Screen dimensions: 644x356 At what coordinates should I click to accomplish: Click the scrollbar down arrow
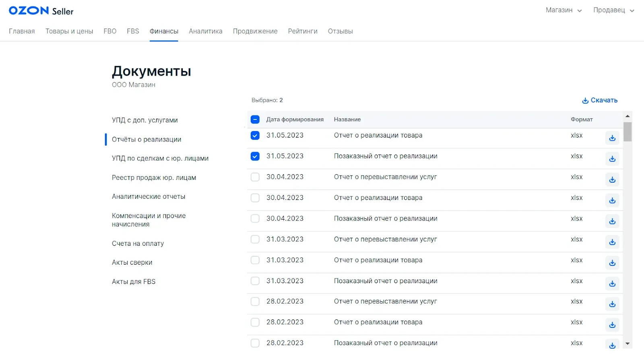[x=627, y=344]
